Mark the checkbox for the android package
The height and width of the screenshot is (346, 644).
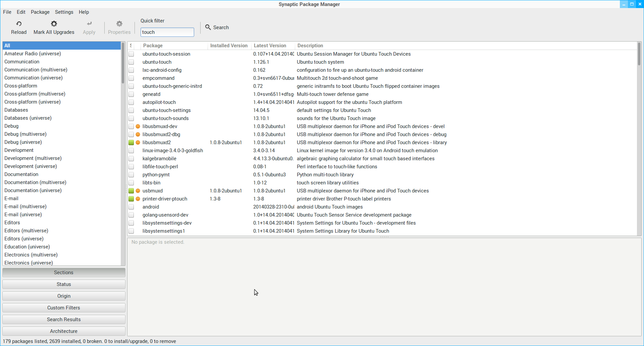coord(131,207)
